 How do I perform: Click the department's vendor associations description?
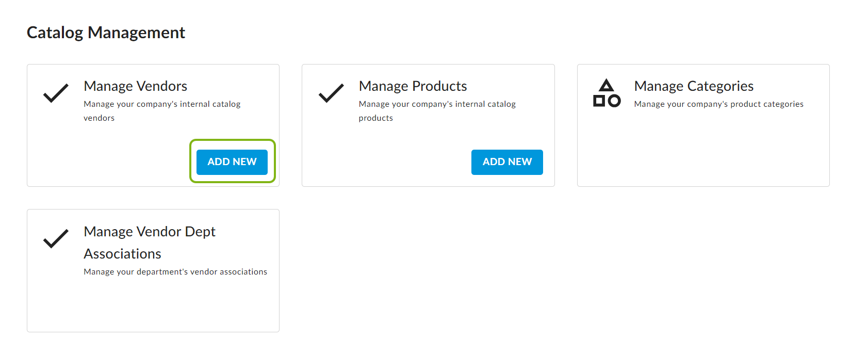point(175,272)
